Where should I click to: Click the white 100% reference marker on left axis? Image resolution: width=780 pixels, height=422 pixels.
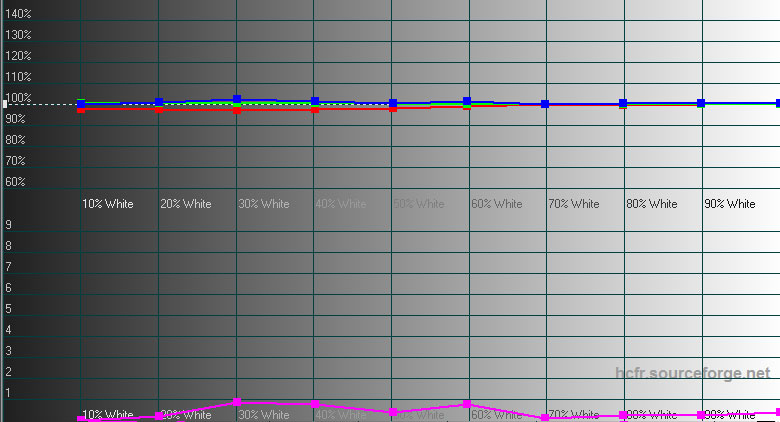tap(5, 103)
